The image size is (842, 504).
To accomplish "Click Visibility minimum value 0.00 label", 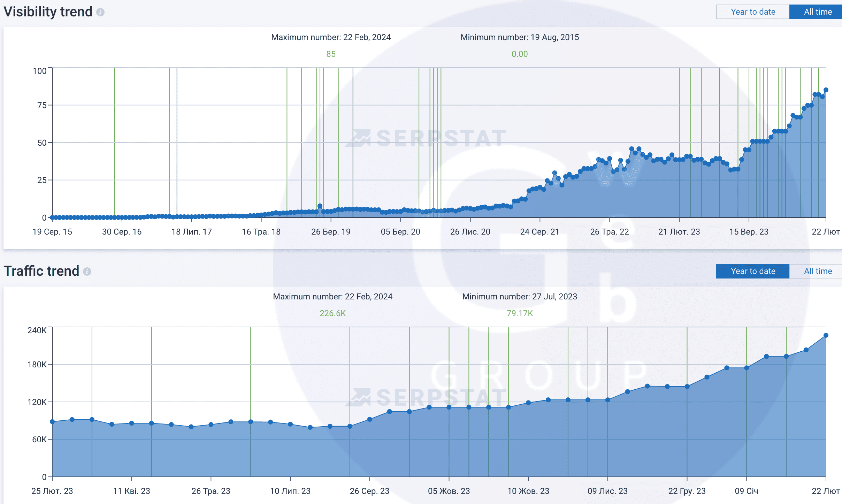I will (519, 54).
